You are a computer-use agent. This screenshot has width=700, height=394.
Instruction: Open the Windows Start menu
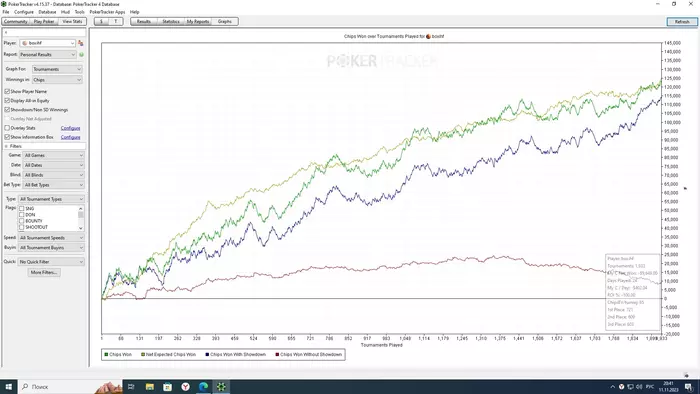[8, 386]
